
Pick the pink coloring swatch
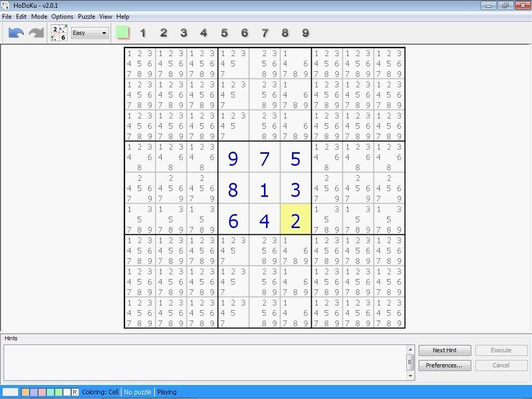click(42, 392)
